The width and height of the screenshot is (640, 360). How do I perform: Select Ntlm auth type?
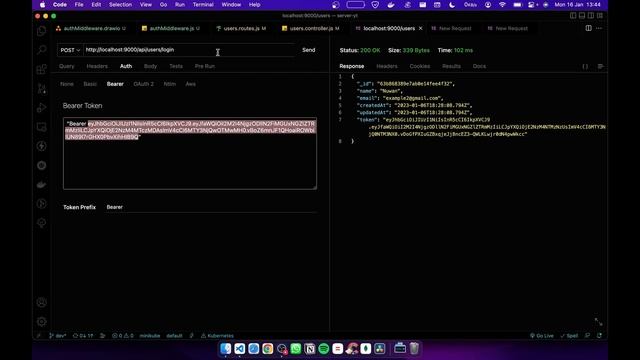pos(169,84)
